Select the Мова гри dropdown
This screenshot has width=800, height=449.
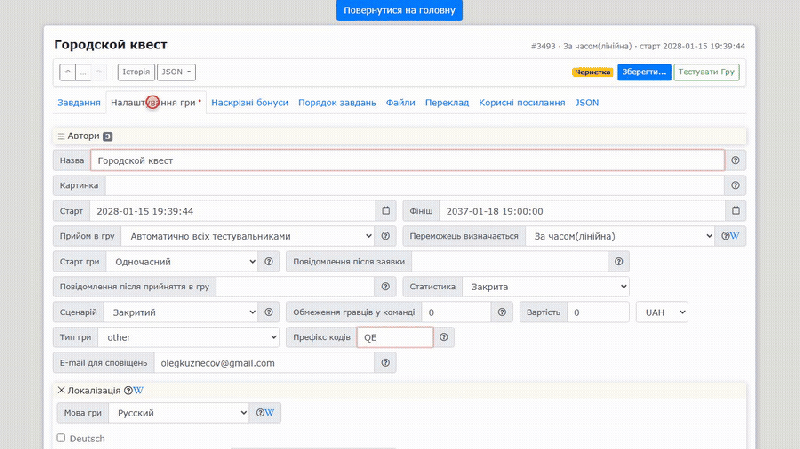point(179,413)
